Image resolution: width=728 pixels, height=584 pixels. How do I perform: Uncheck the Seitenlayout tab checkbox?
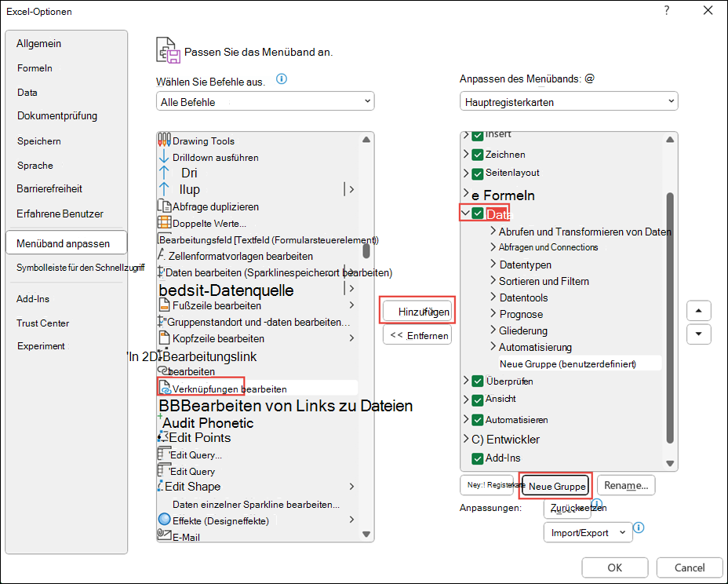478,173
